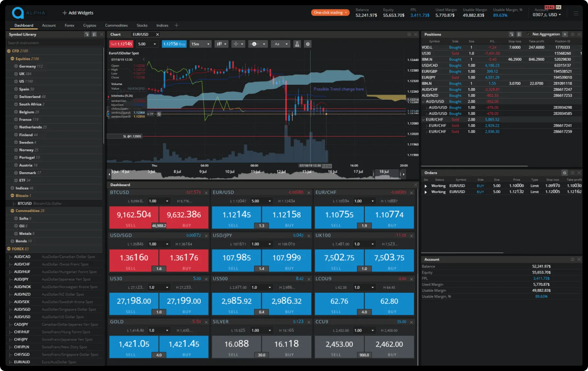Click the Buy button on the GOLD tile
This screenshot has height=371, width=588.
coord(184,347)
